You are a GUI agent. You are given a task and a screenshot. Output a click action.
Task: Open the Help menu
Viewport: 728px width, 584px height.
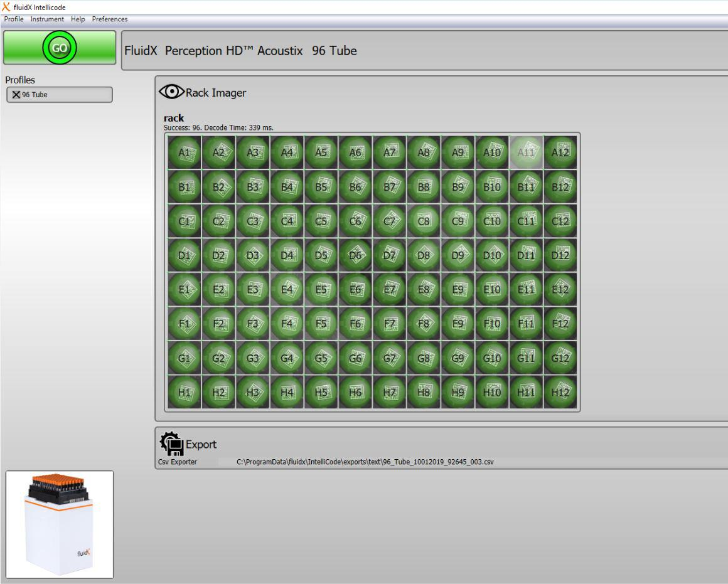point(78,19)
